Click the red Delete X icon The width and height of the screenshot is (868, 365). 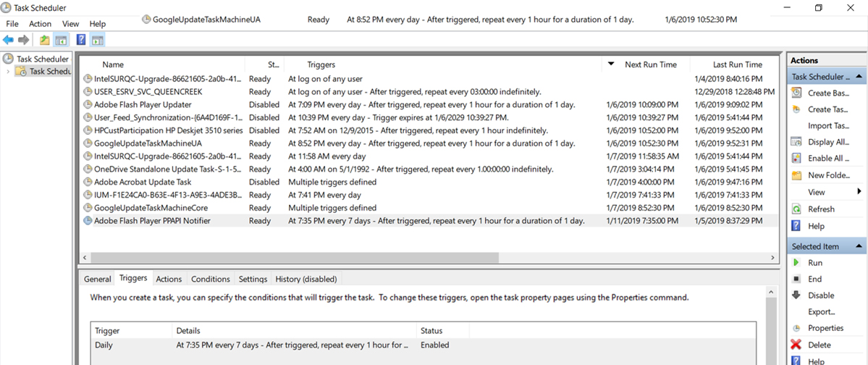click(796, 345)
